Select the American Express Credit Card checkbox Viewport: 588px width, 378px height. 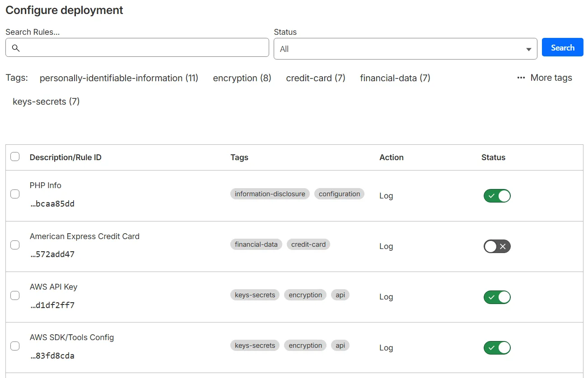click(x=14, y=244)
